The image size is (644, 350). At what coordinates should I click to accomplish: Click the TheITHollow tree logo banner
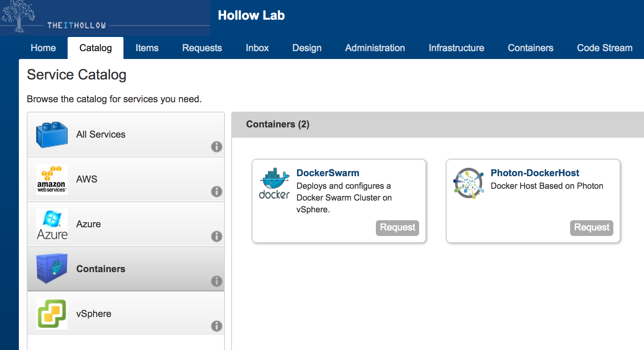[105, 18]
